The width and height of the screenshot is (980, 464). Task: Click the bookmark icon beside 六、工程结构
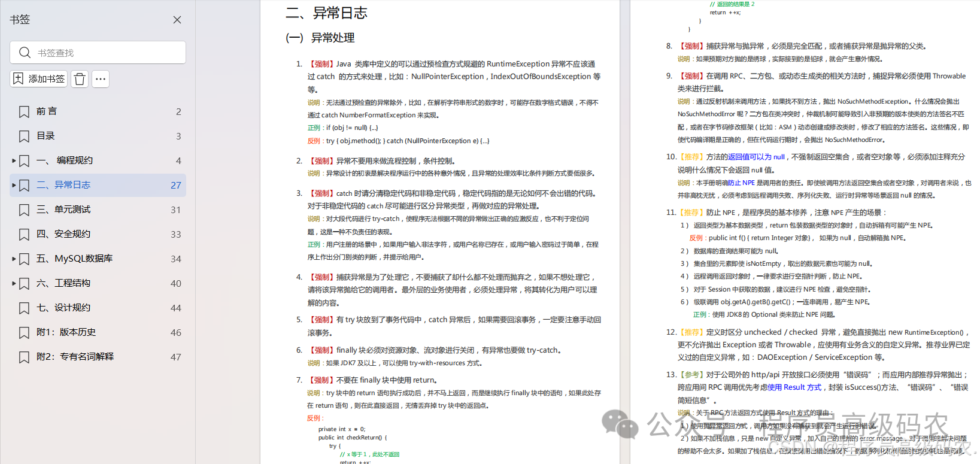(24, 284)
